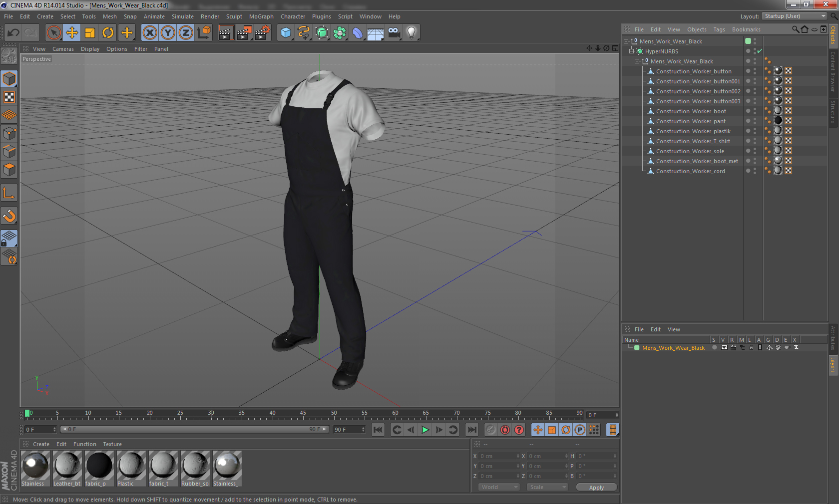This screenshot has height=504, width=839.
Task: Go to end of animation
Action: click(471, 430)
